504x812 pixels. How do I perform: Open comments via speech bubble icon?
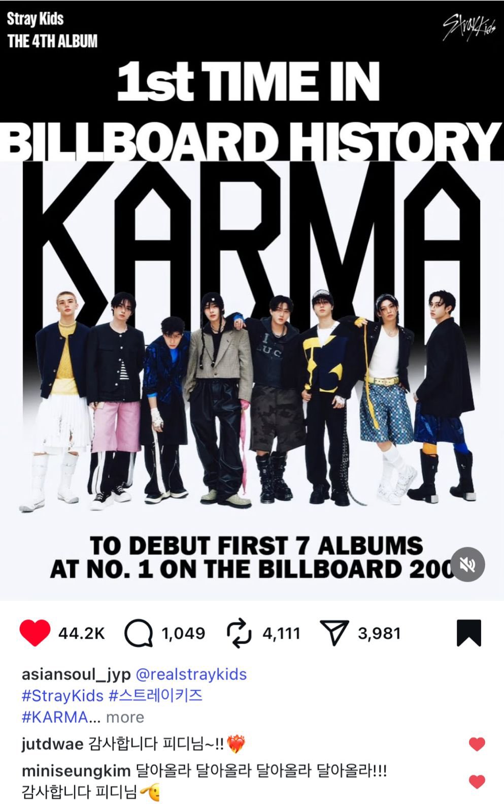[x=139, y=633]
